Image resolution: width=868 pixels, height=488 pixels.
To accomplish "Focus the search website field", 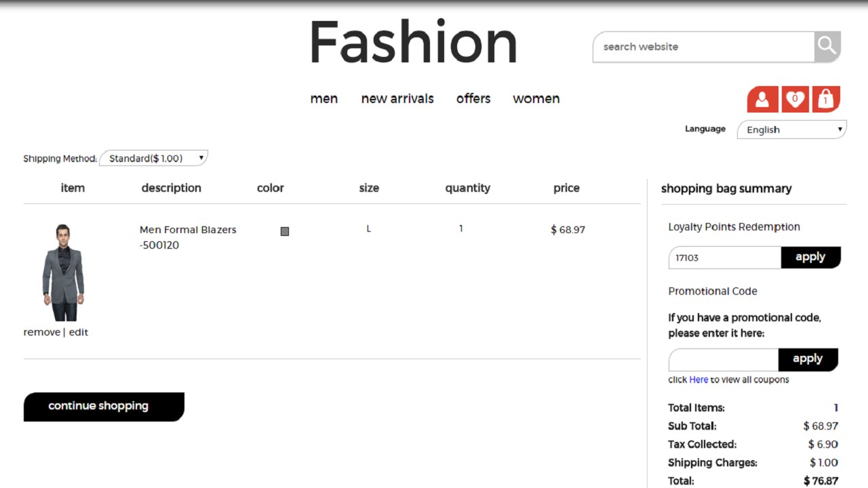I will (x=704, y=47).
